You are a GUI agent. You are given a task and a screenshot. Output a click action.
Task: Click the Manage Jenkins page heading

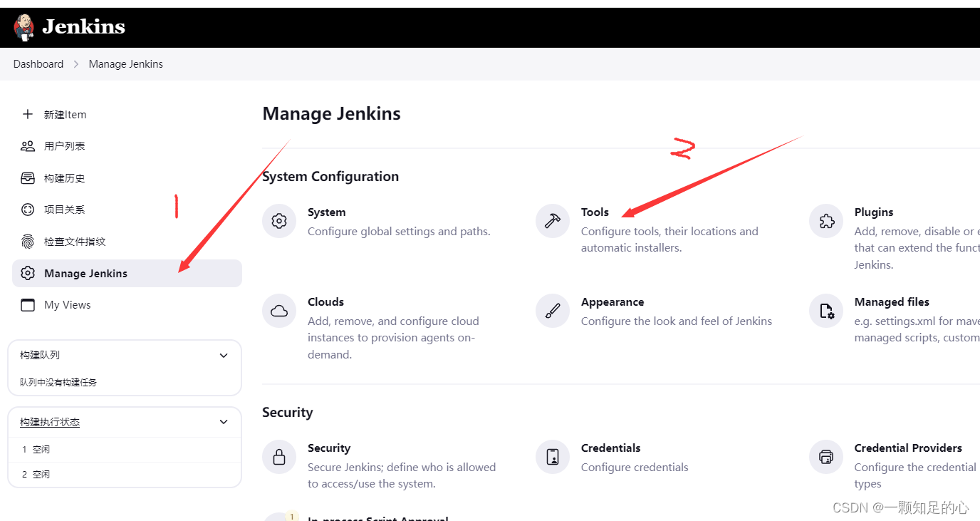coord(331,114)
